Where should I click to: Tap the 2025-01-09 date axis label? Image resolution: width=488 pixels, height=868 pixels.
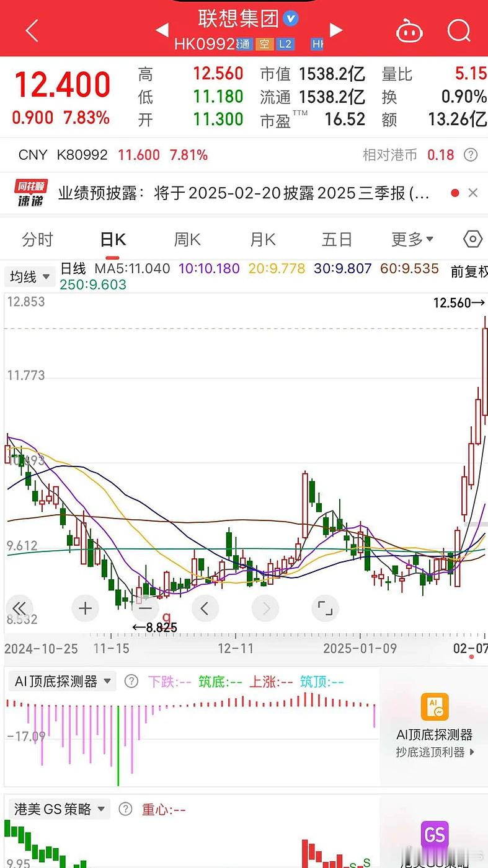[360, 649]
